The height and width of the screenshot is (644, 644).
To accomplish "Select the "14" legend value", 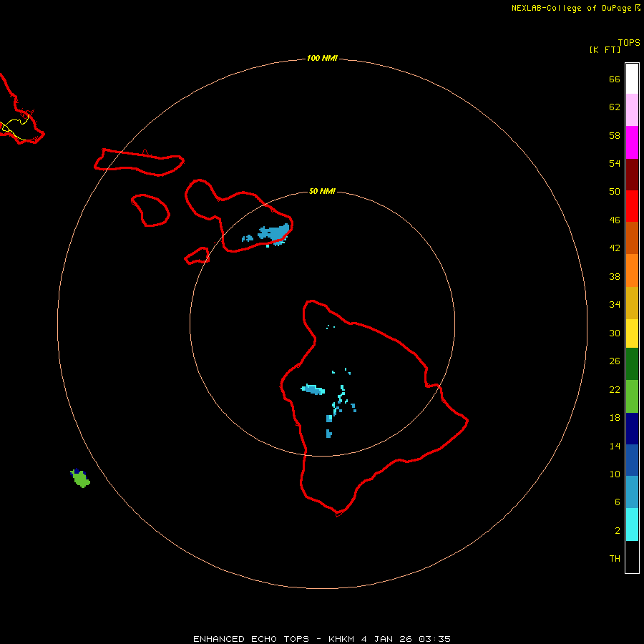I will tap(615, 446).
